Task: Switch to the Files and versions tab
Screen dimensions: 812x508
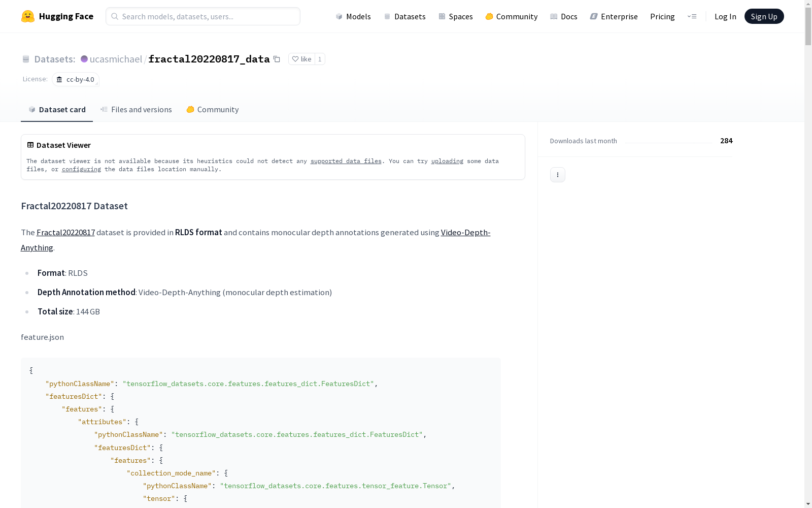Action: [x=136, y=110]
